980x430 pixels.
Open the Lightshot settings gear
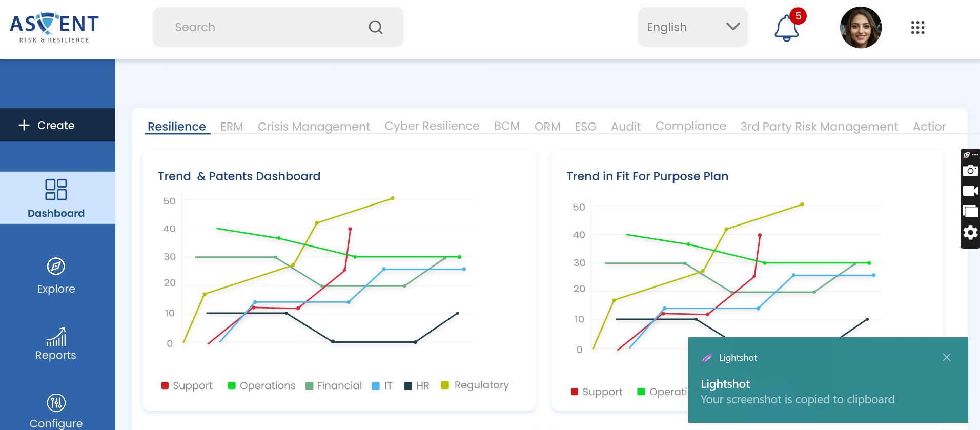coord(970,233)
